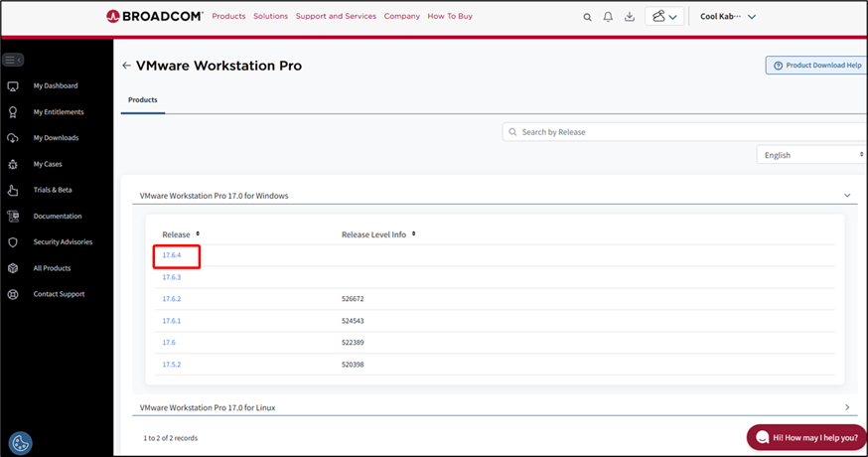Open the Company menu
Image resolution: width=868 pixels, height=457 pixels.
(x=402, y=16)
